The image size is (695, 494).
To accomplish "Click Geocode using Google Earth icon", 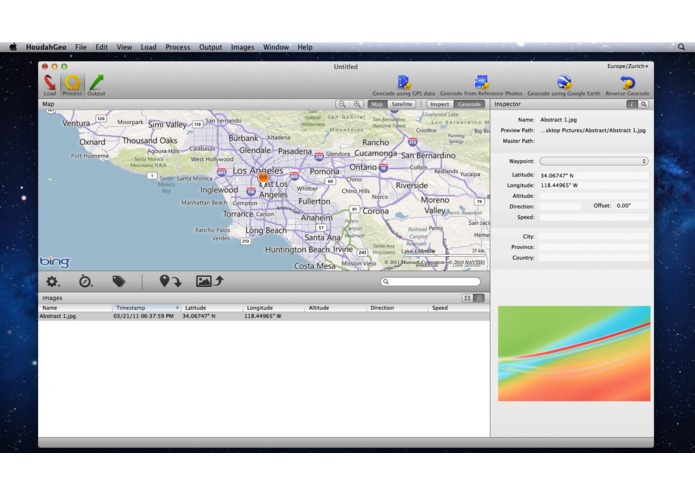I will coord(564,85).
